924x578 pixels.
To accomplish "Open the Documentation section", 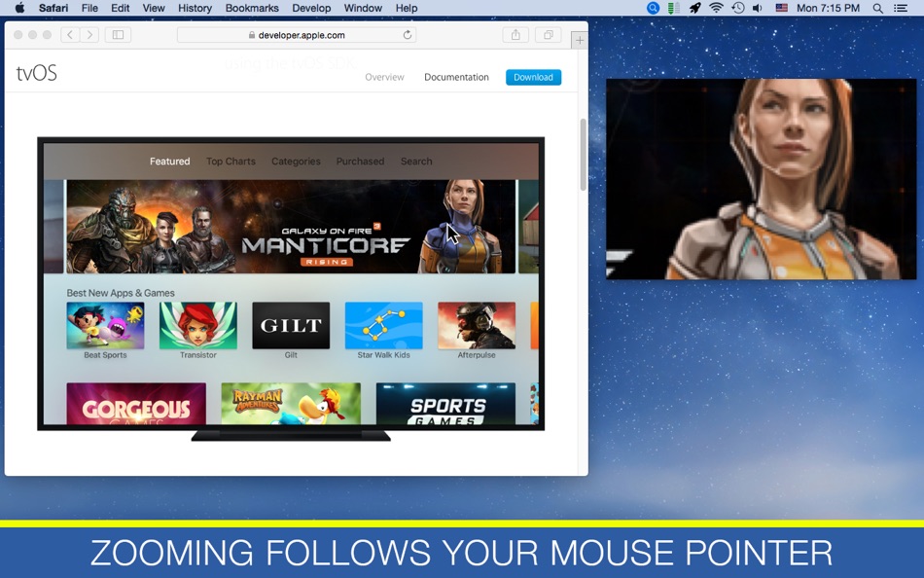I will point(457,77).
